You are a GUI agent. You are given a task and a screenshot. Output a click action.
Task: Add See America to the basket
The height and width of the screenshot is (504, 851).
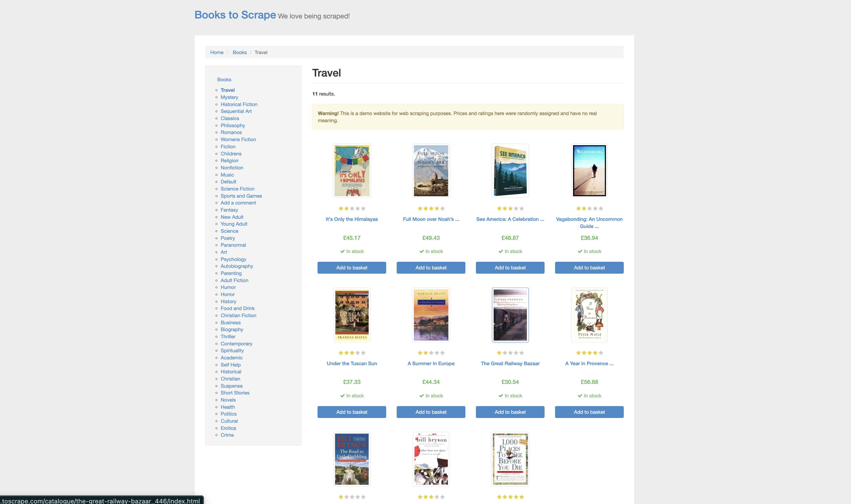(x=510, y=268)
